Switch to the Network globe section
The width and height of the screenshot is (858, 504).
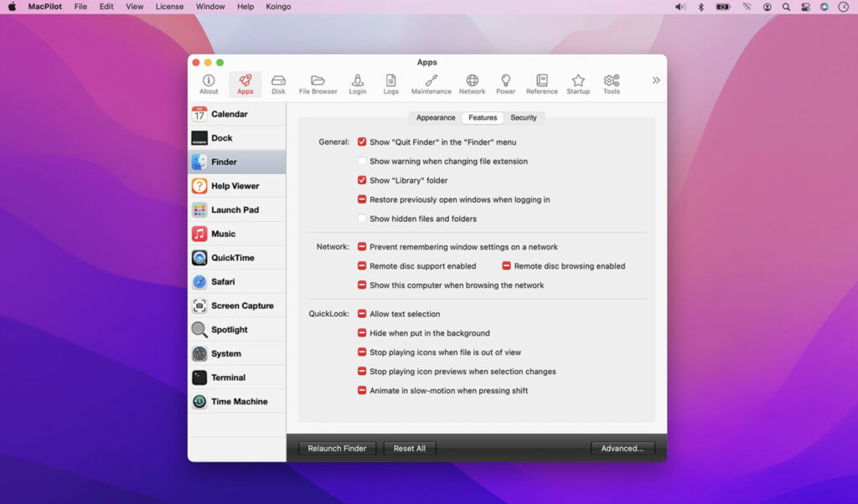pyautogui.click(x=473, y=85)
